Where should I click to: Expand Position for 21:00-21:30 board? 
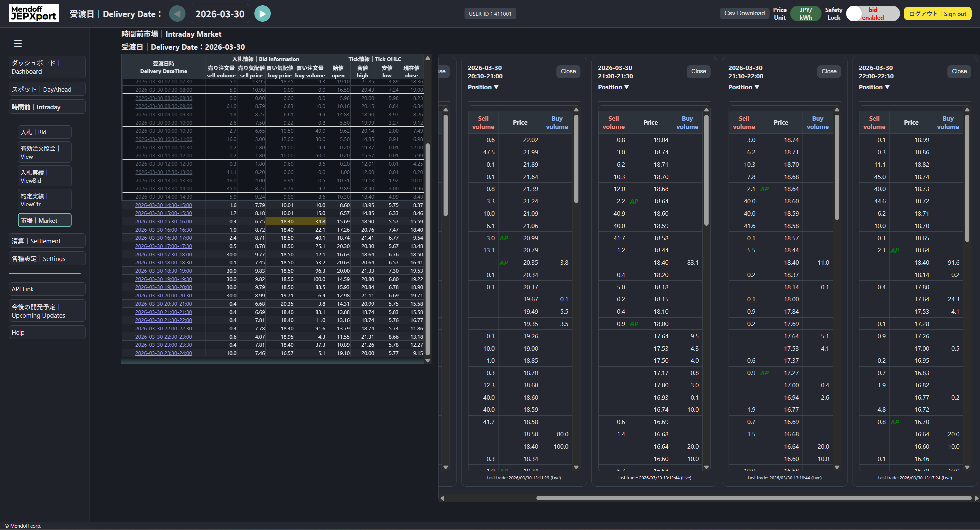click(x=613, y=87)
